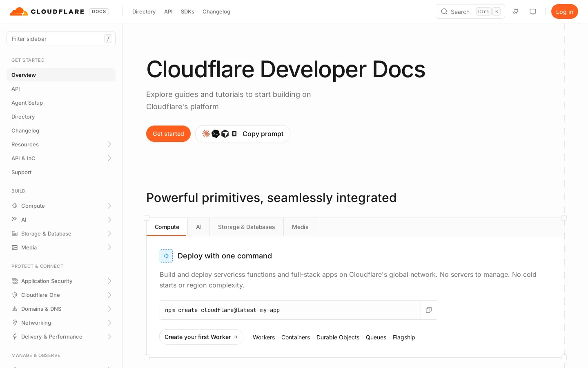Click the Application Security sidebar icon
588x368 pixels.
(15, 281)
